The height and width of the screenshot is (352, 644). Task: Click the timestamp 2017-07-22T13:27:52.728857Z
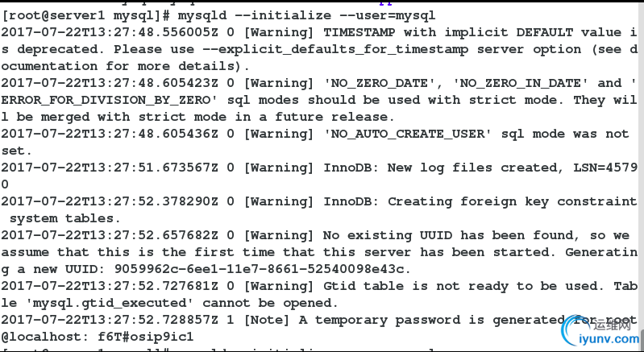tap(110, 320)
